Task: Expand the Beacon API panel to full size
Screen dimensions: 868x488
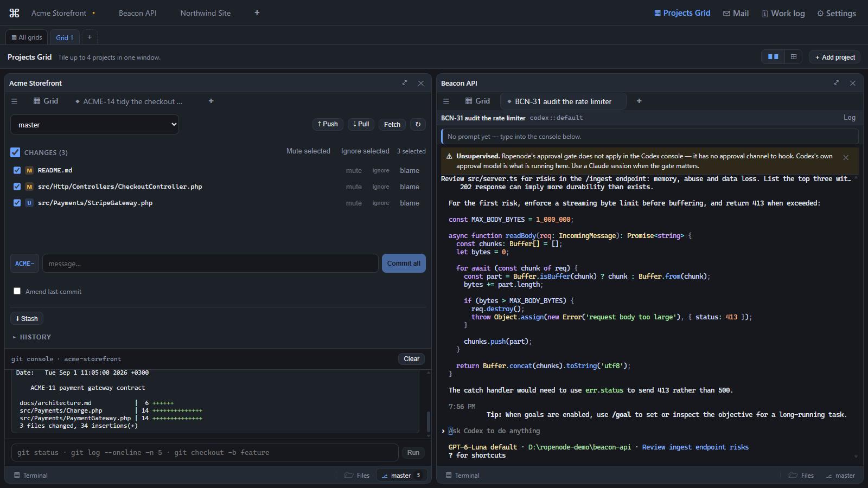Action: pyautogui.click(x=837, y=83)
